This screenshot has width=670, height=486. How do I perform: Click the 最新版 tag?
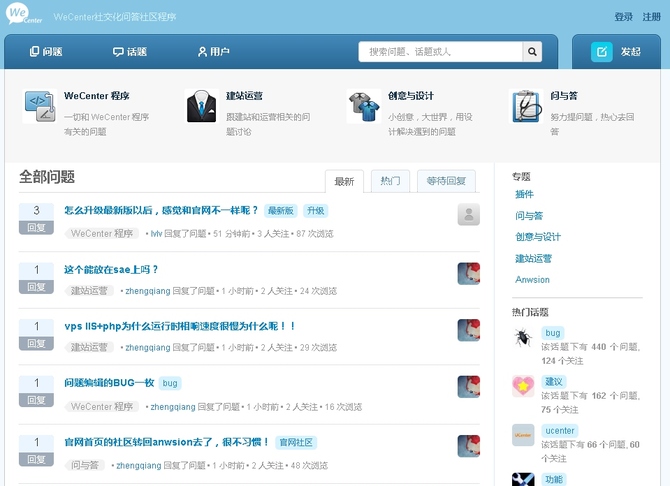pos(281,211)
